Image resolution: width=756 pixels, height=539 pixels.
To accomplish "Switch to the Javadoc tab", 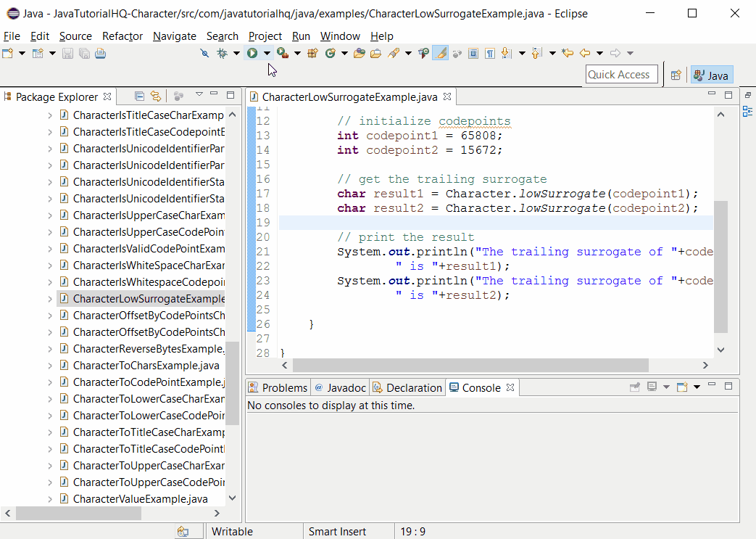I will tap(341, 388).
